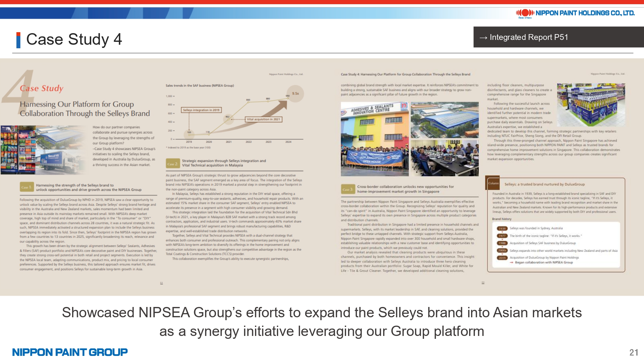Click the 2019 brand history marker
644x362 pixels.
(x=502, y=258)
